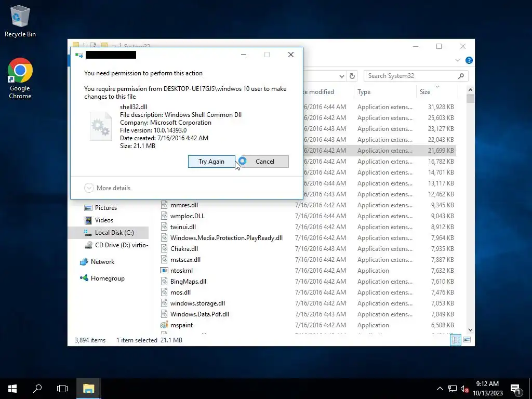
Task: Click the Homegroup icon in sidebar
Action: coord(84,278)
